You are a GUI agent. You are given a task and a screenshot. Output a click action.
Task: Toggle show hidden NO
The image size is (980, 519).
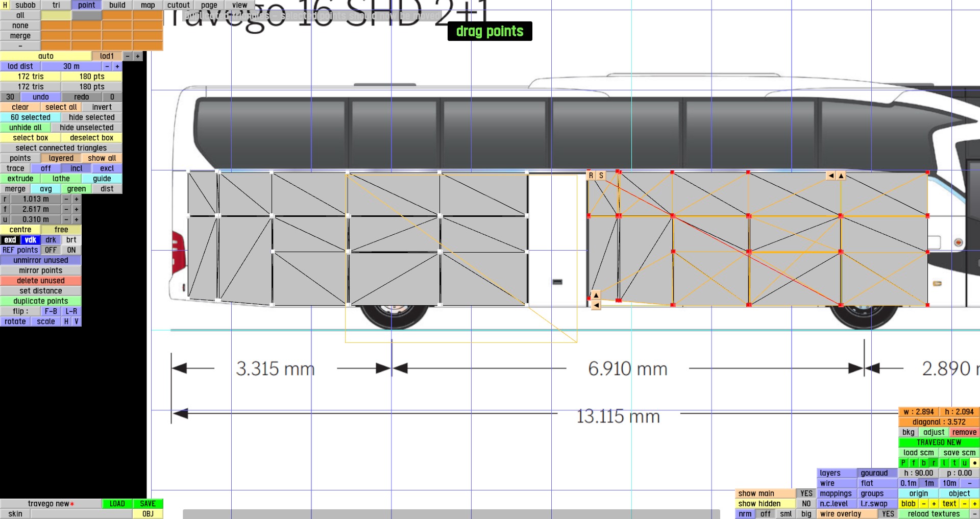coord(806,504)
